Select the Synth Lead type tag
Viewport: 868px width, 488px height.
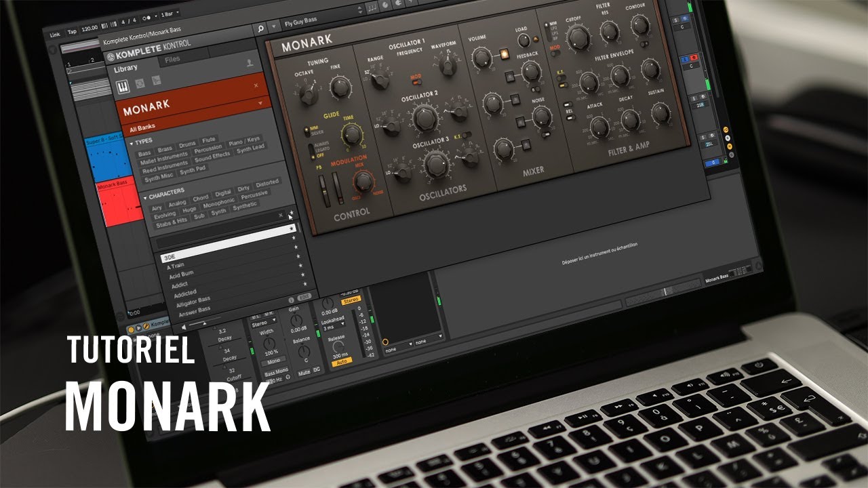pos(250,148)
